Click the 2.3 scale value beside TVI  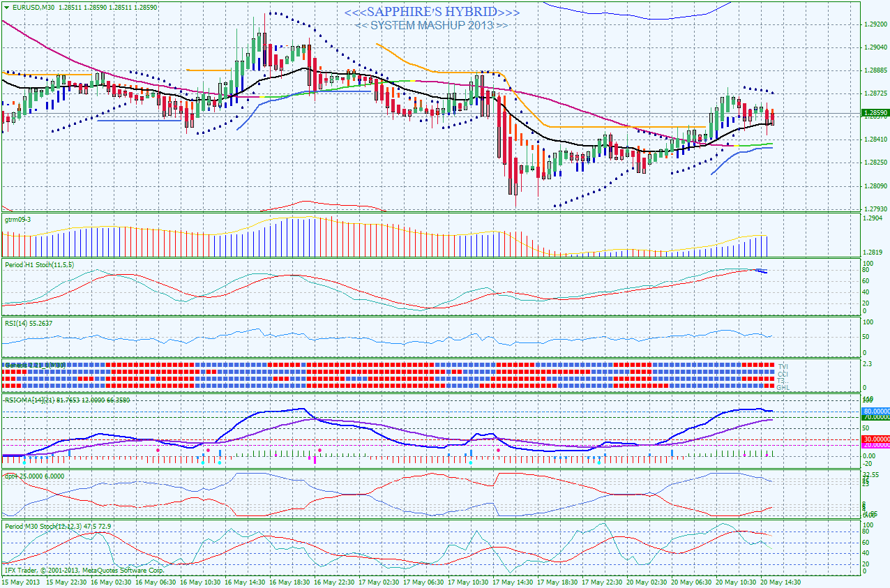pos(868,364)
